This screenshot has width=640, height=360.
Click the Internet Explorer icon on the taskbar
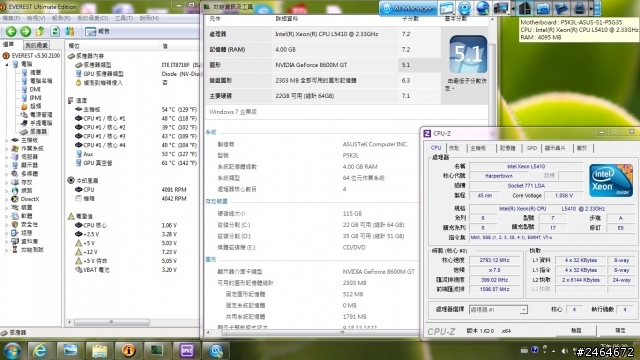(40, 350)
